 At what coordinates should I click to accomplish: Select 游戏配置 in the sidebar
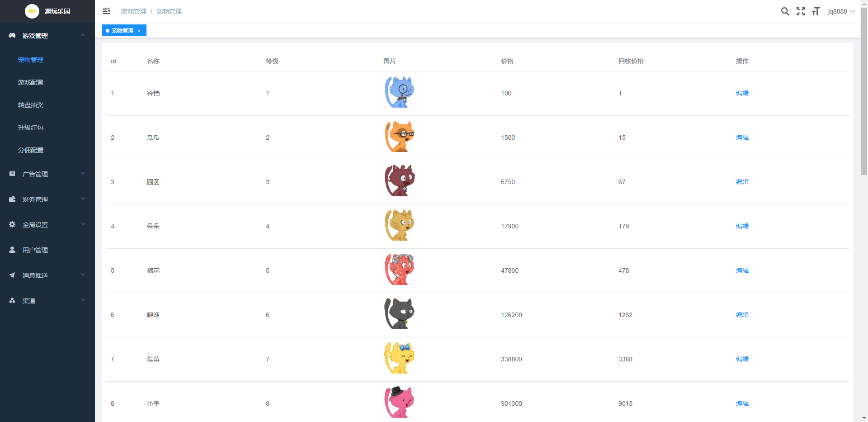(31, 82)
